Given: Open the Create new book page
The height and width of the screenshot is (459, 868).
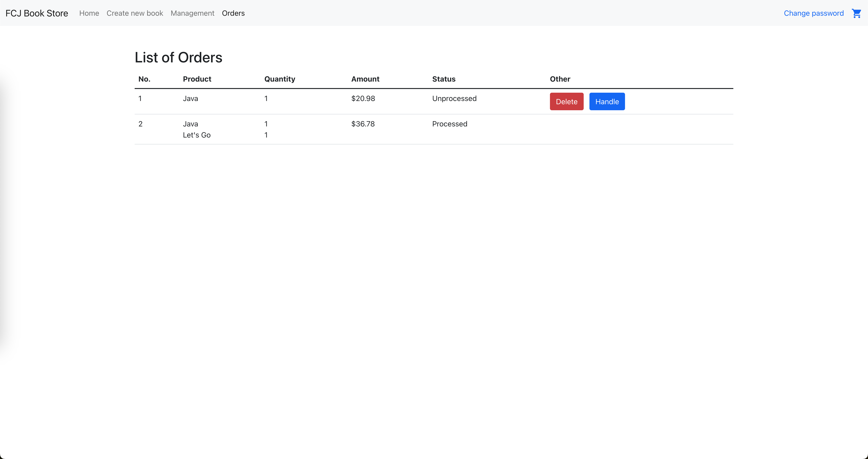Looking at the screenshot, I should click(135, 13).
